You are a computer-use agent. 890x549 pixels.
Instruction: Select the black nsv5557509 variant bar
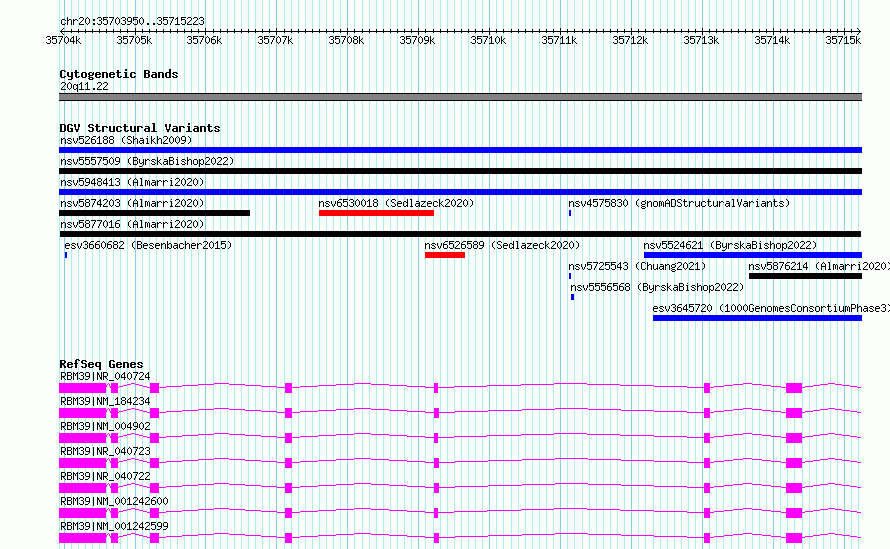point(460,171)
